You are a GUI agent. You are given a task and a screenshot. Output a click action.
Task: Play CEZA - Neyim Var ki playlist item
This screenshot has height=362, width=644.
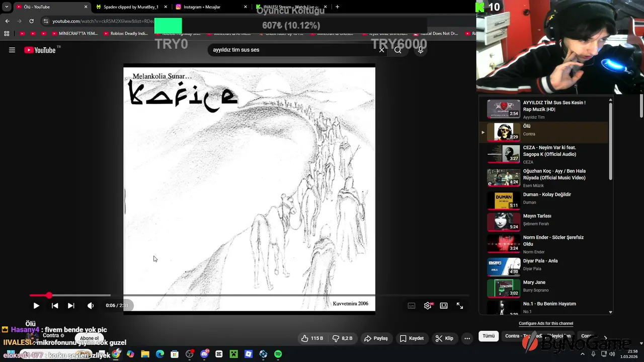pyautogui.click(x=545, y=154)
